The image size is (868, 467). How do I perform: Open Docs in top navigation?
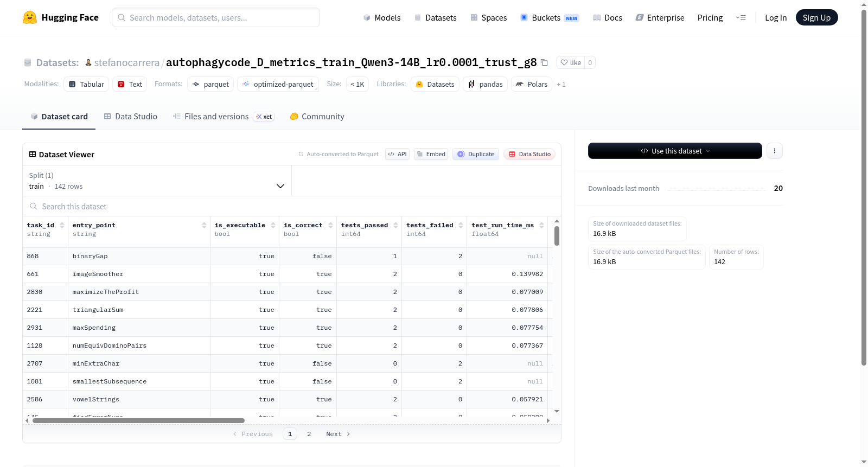tap(608, 17)
